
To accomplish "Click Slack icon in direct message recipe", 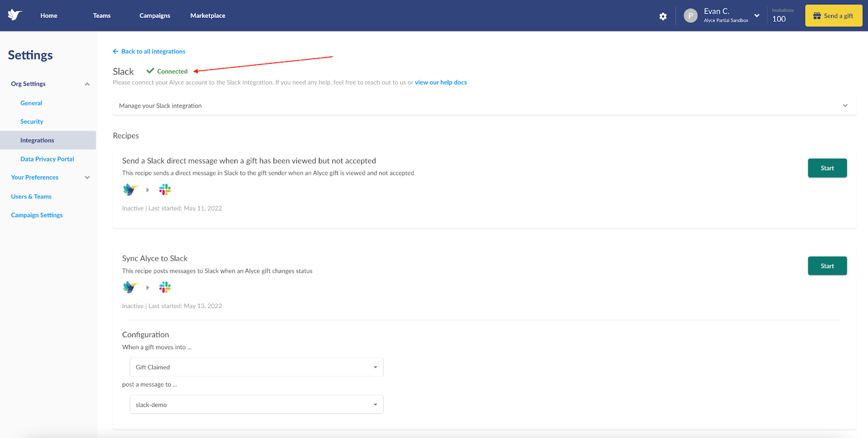I will coord(165,189).
